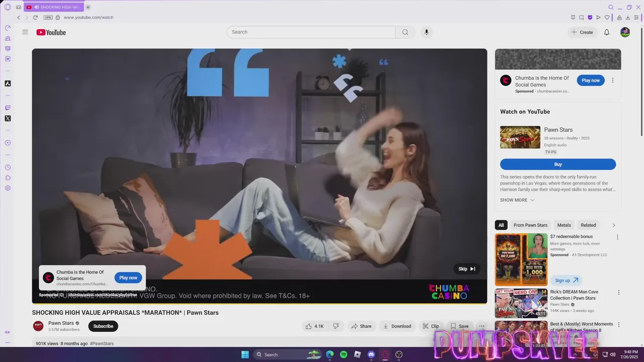Subscribe to Pawn Stars channel
This screenshot has width=644, height=362.
tap(103, 326)
